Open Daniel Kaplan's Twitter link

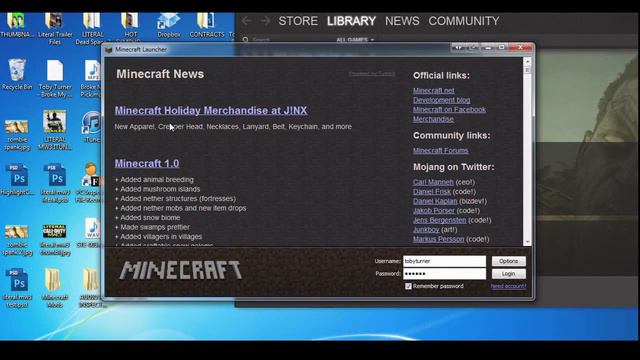pyautogui.click(x=435, y=201)
